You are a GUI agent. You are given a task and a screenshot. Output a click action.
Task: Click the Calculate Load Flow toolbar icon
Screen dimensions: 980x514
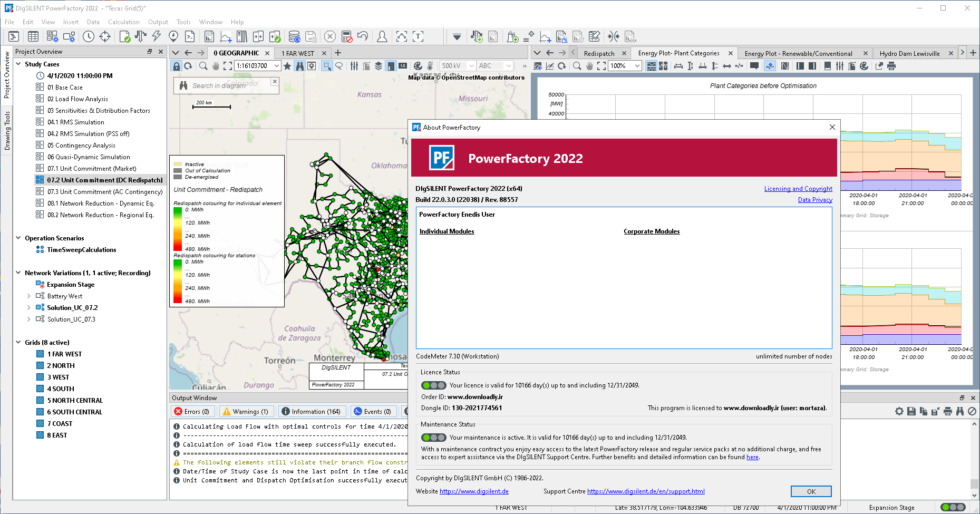coord(141,36)
